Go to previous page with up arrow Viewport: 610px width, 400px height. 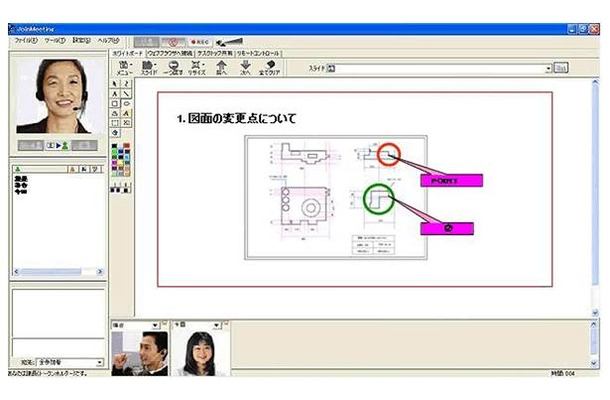[221, 68]
